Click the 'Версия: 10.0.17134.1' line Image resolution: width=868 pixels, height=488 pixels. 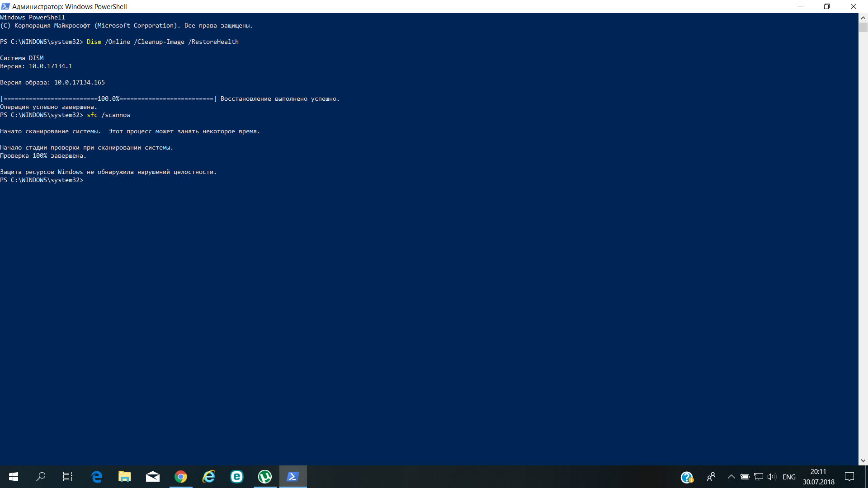pyautogui.click(x=36, y=66)
